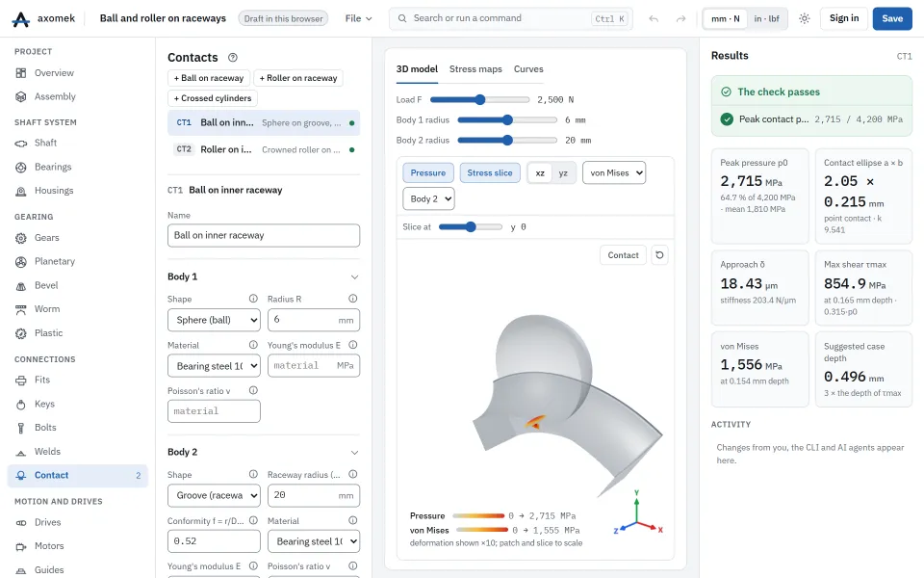Click the undo arrow icon
The image size is (924, 578).
654,19
